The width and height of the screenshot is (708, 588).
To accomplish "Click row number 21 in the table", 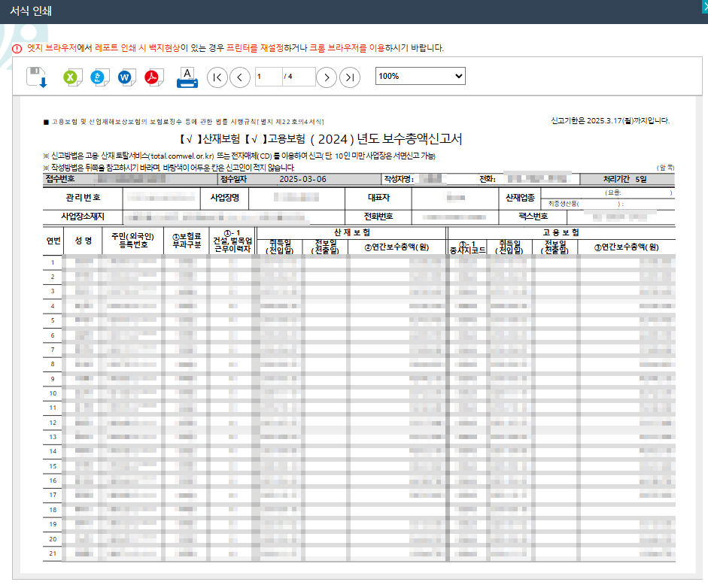I will click(x=53, y=553).
